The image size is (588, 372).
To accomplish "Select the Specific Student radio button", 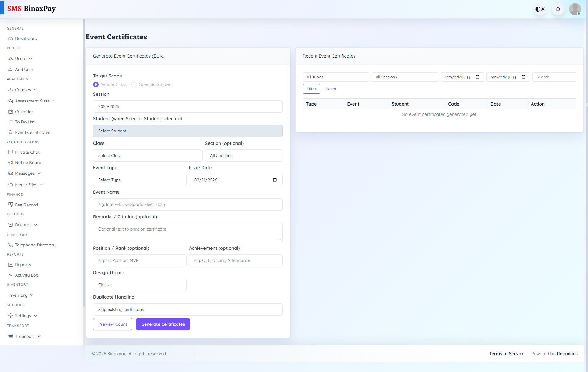I will pos(134,84).
